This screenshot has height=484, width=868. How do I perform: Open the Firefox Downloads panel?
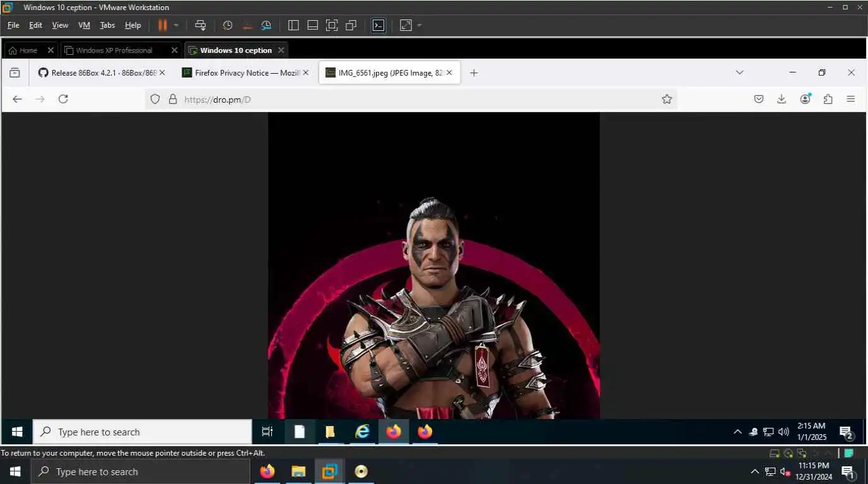[782, 99]
